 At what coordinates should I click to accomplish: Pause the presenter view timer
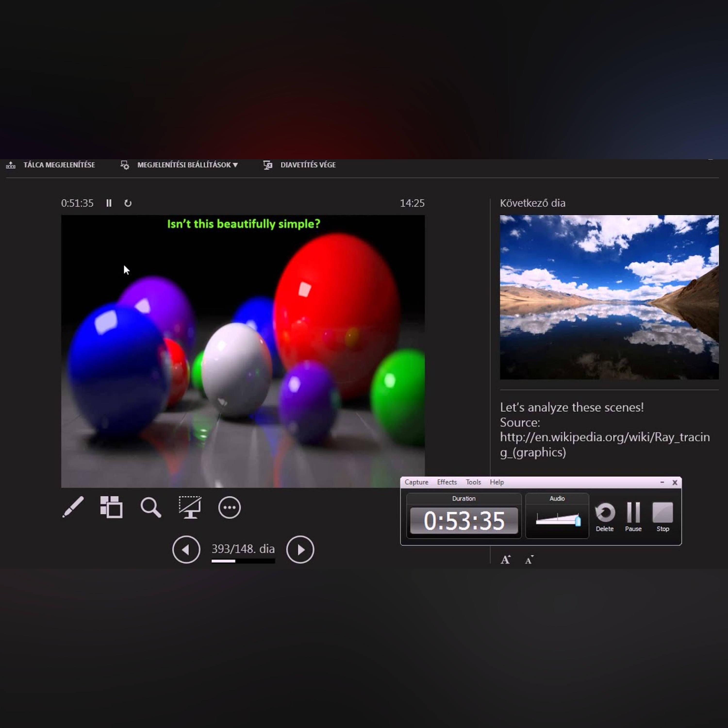109,203
